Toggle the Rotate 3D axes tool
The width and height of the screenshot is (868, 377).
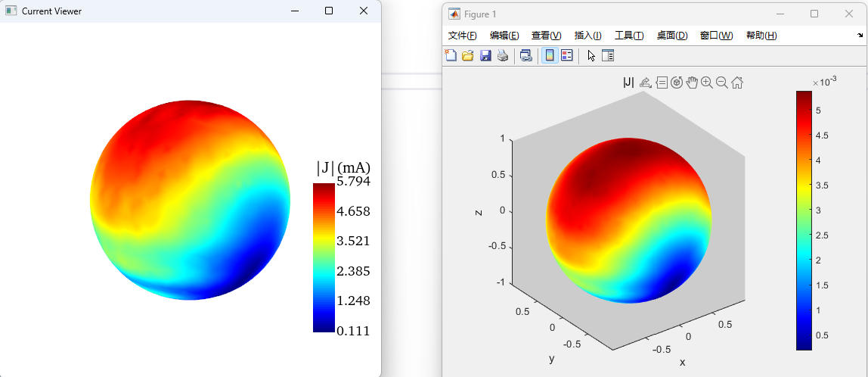coord(677,83)
